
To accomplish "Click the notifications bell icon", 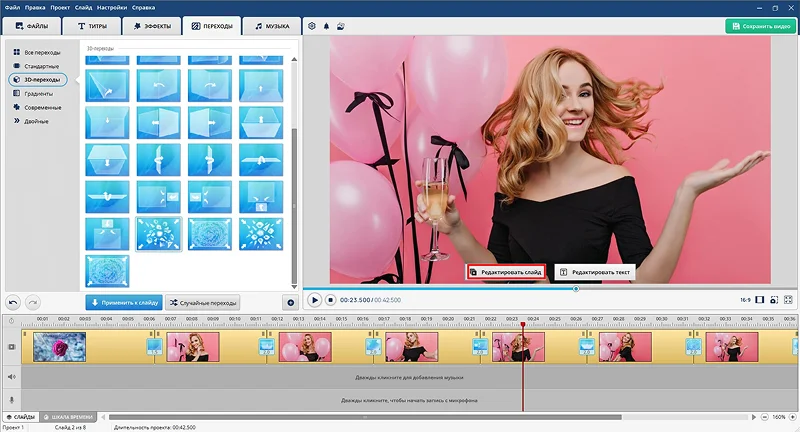I will 327,26.
